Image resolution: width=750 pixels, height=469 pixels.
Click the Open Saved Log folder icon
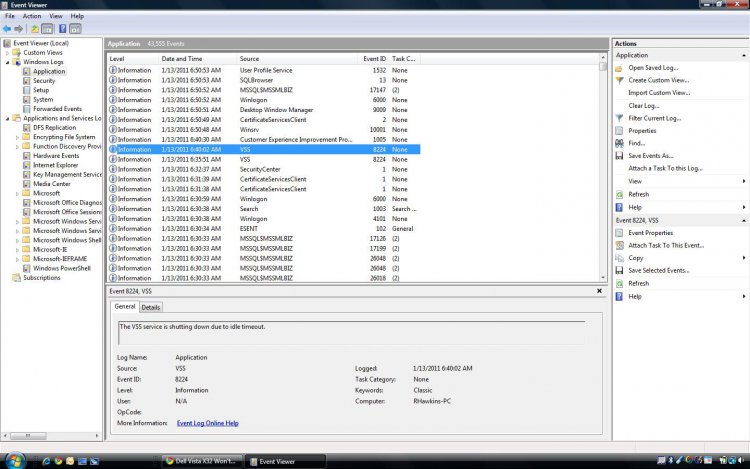(x=619, y=68)
